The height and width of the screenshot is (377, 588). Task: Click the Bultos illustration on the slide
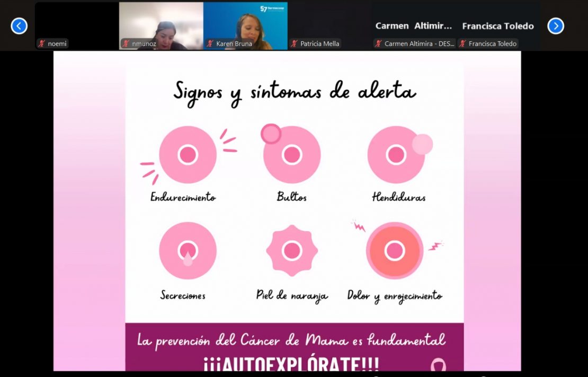[292, 154]
